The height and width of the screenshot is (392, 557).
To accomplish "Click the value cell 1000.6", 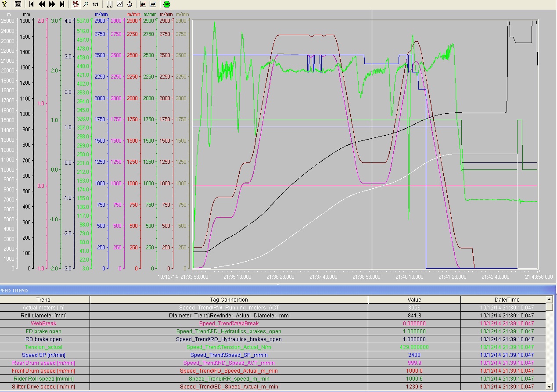I will (x=414, y=379).
